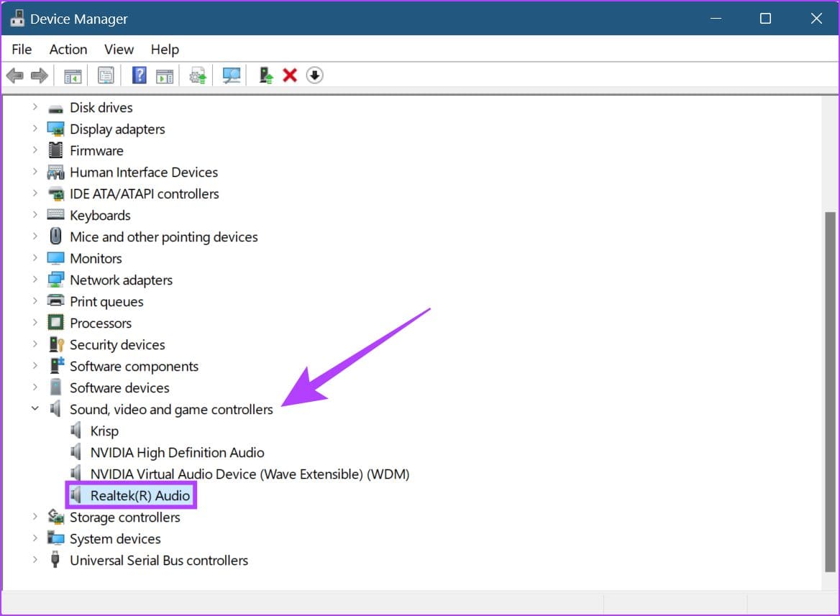Click the Enable device toolbar icon
This screenshot has height=616, width=840.
click(265, 75)
